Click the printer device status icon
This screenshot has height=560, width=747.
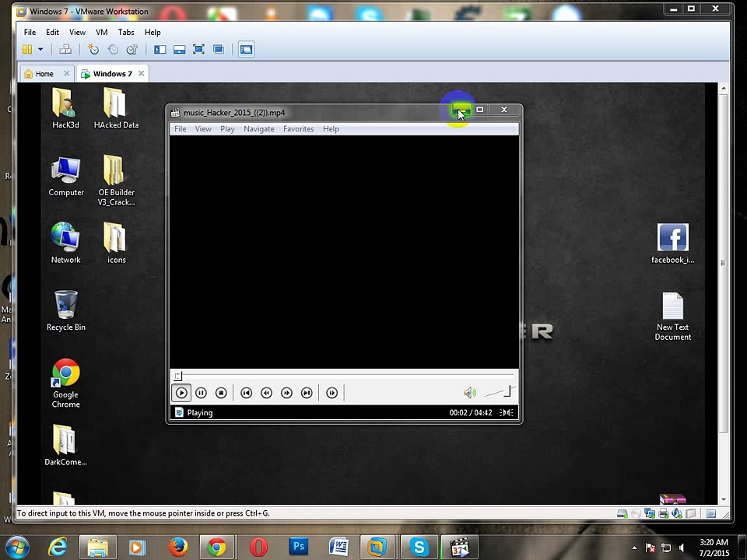663,513
